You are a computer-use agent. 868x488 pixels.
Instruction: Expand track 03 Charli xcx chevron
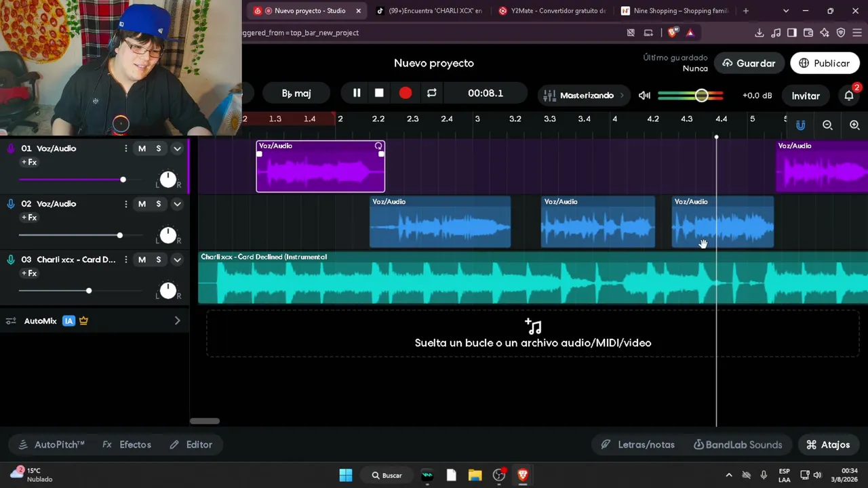click(177, 260)
